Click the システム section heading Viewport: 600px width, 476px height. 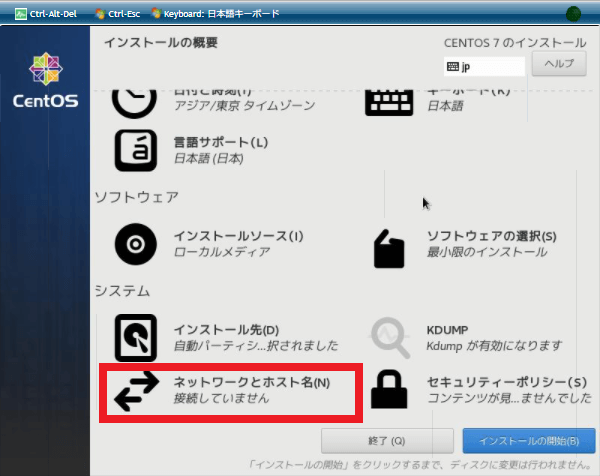point(122,291)
